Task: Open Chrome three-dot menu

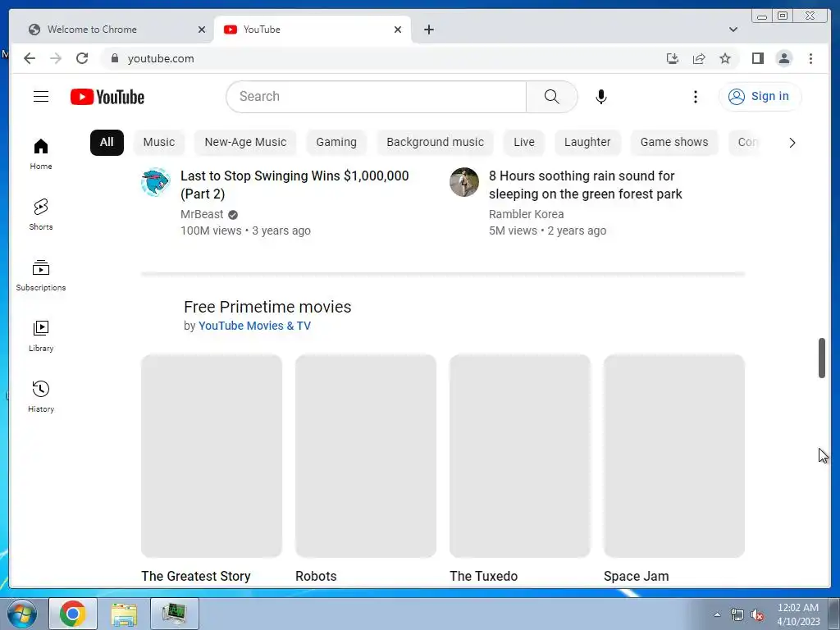Action: (x=810, y=58)
